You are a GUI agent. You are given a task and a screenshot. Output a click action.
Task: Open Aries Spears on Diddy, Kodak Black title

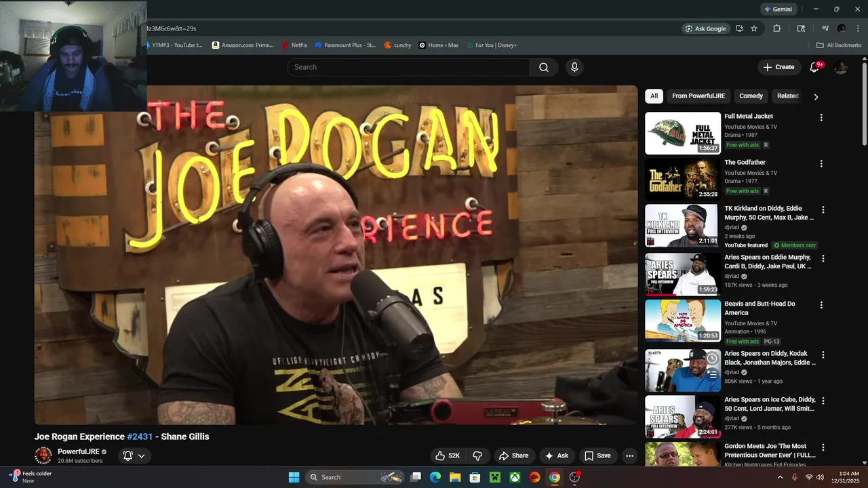click(x=770, y=358)
